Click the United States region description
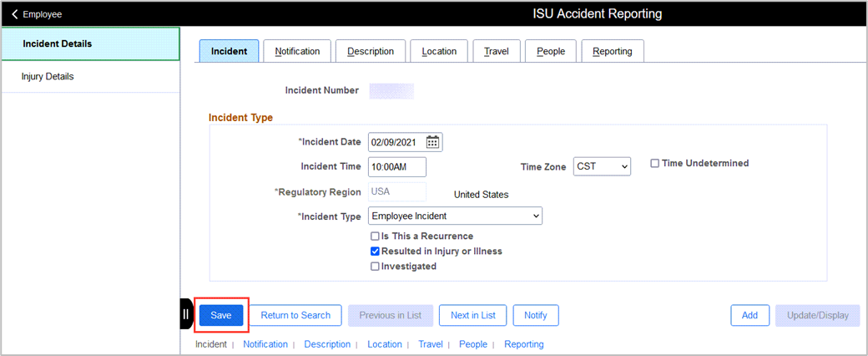 (481, 195)
